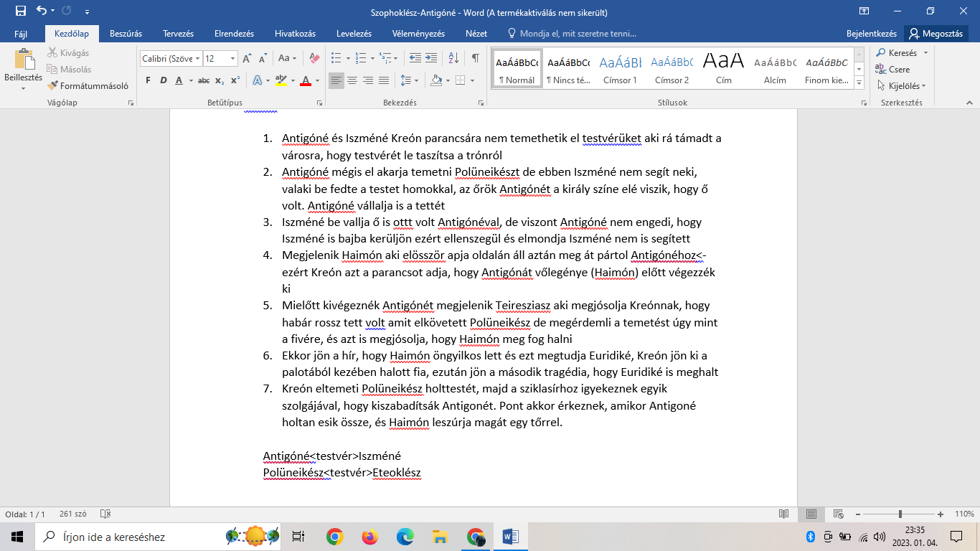Screen dimensions: 980x551
Task: Save the document with the floppy icon
Action: [x=20, y=11]
